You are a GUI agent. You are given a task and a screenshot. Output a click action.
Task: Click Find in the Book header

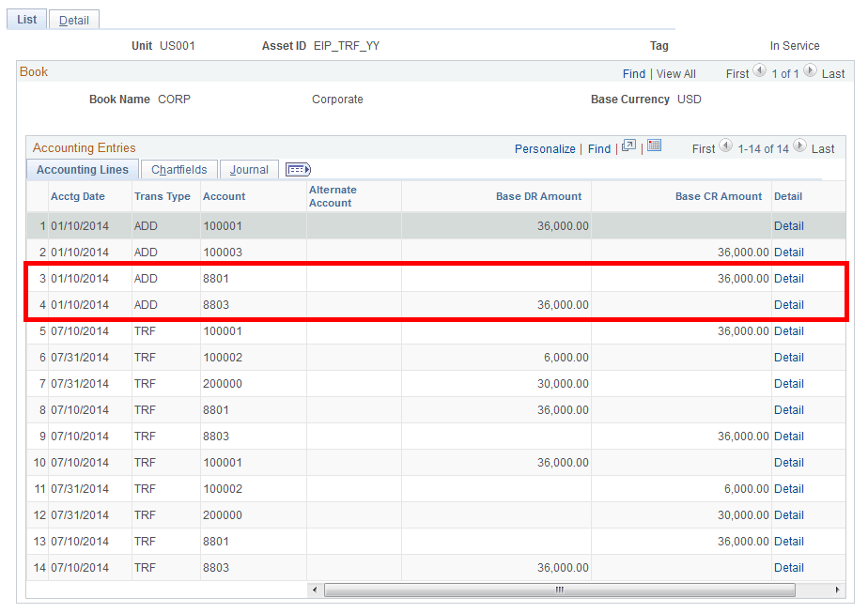(634, 73)
